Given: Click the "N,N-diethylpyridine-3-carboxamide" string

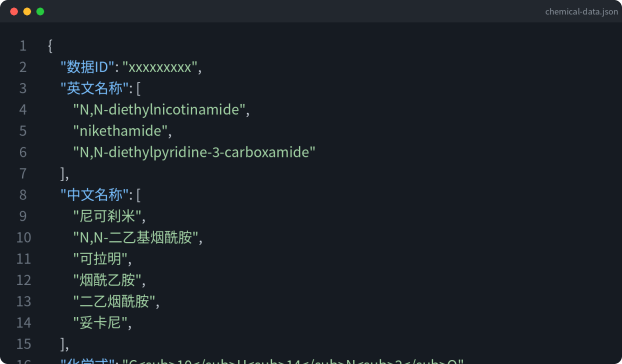Looking at the screenshot, I should click(194, 152).
